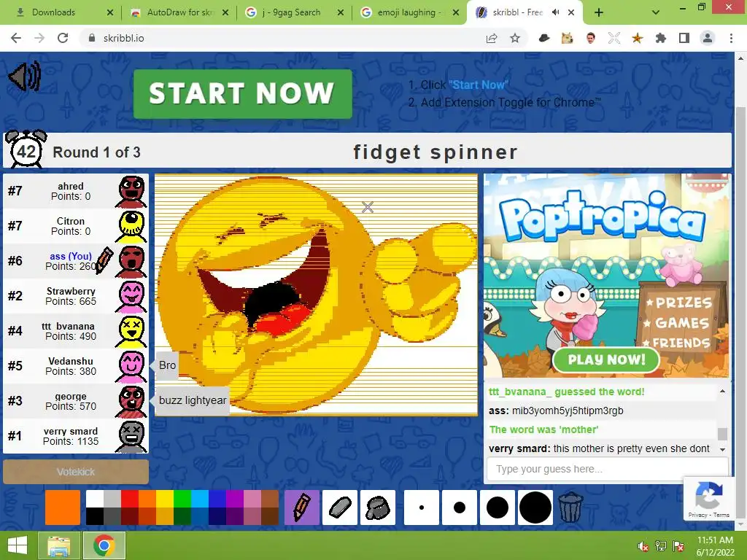Switch to the 9gag Search tab
The width and height of the screenshot is (747, 560).
point(290,12)
